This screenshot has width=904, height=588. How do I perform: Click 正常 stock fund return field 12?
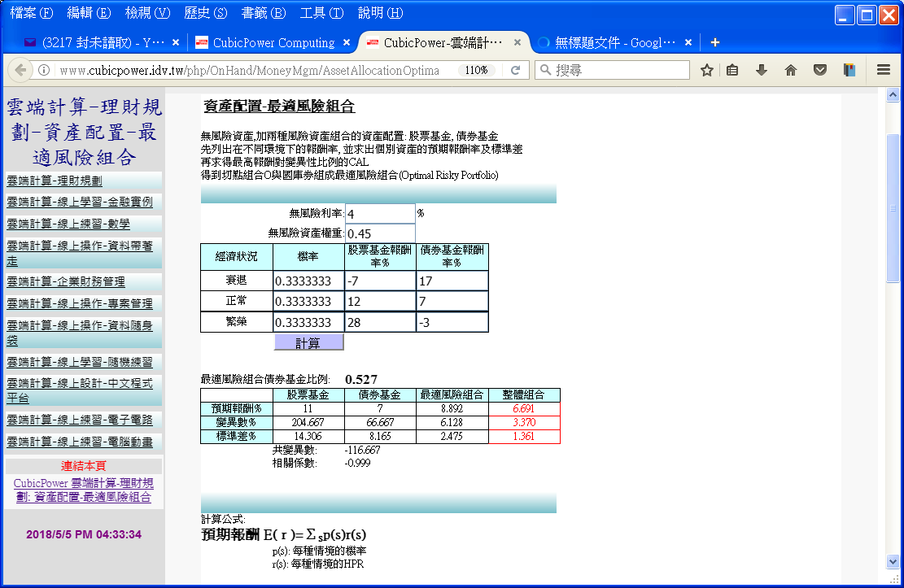point(380,302)
